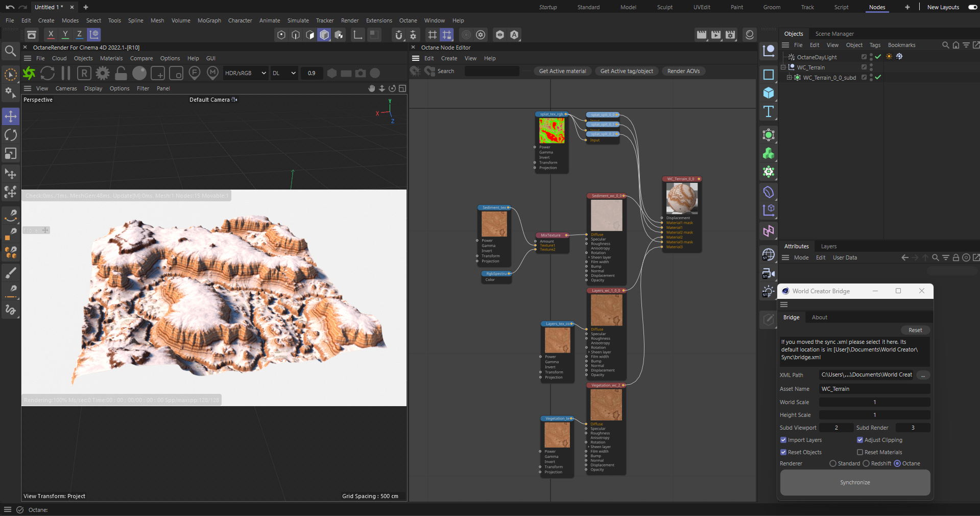Click the green Octane send scene icon
Viewport: 980px width, 516px height.
(x=30, y=73)
